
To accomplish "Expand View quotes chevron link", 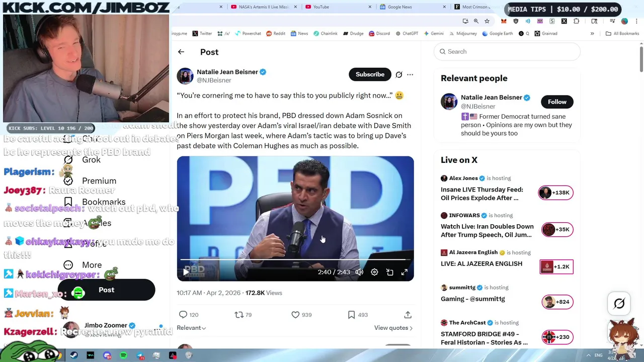I will tap(393, 328).
